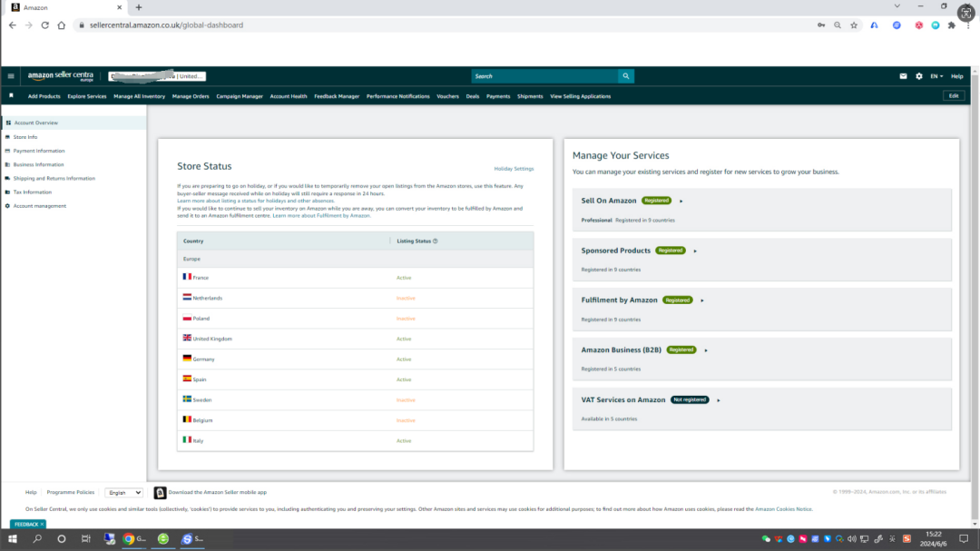Screen dimensions: 980x551
Task: Click the red extension icon
Action: [918, 25]
